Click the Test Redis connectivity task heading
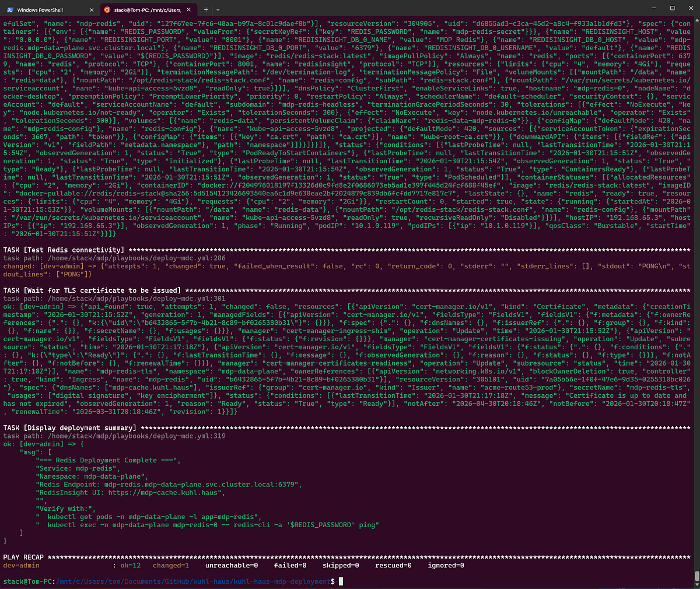 click(63, 250)
